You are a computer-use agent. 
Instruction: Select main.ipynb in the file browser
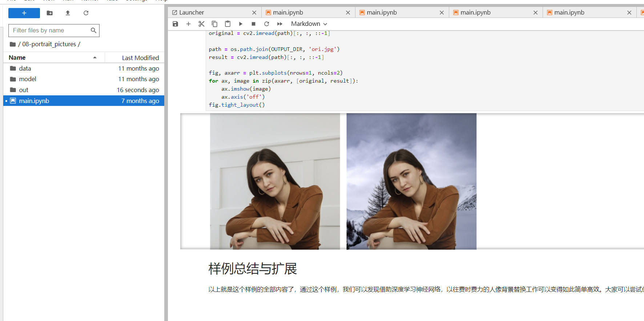point(84,101)
